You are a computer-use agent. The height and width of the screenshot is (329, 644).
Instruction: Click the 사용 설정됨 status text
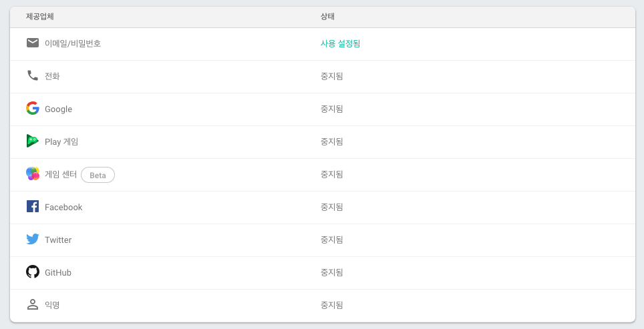click(x=340, y=43)
